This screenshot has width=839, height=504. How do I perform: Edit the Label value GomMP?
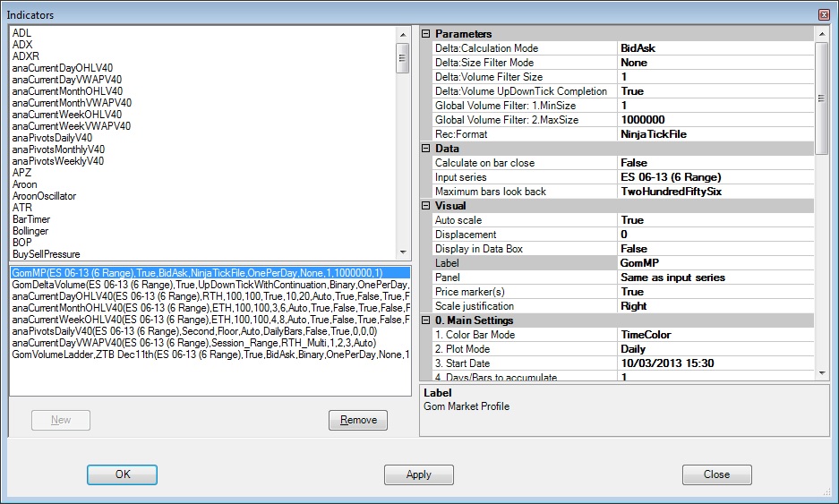tap(715, 263)
